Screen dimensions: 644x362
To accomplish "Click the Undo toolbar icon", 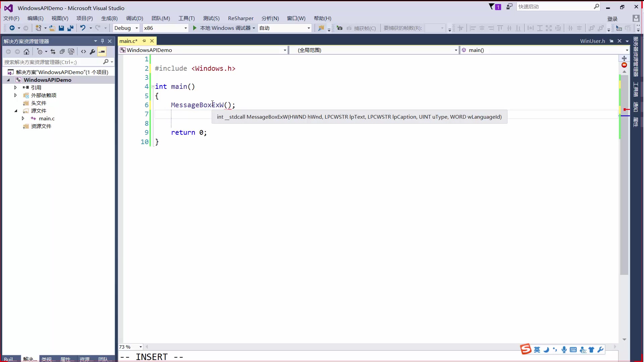I will point(83,28).
